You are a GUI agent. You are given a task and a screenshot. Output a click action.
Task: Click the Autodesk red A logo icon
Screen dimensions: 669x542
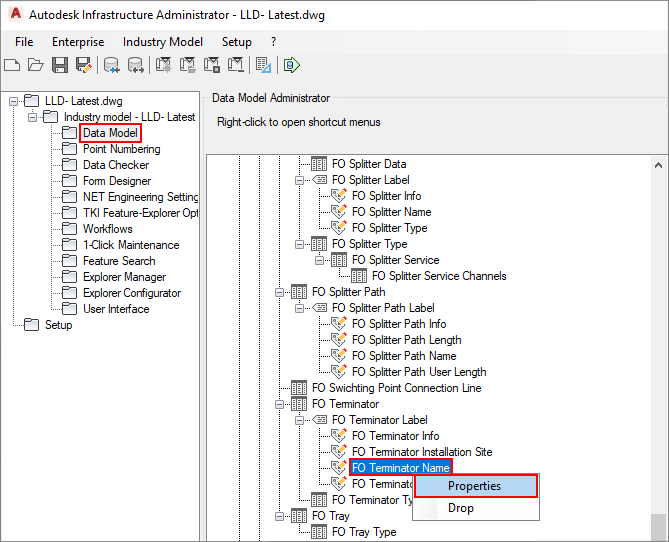pyautogui.click(x=15, y=14)
